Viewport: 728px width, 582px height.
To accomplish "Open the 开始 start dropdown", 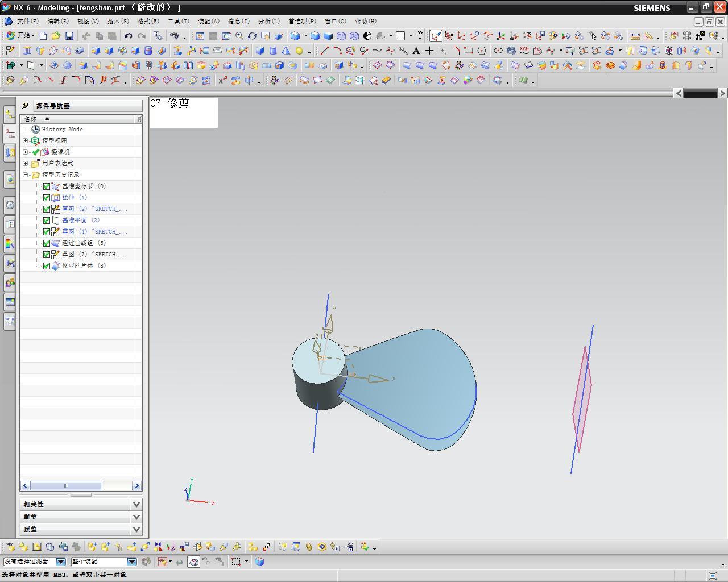I will coord(20,35).
